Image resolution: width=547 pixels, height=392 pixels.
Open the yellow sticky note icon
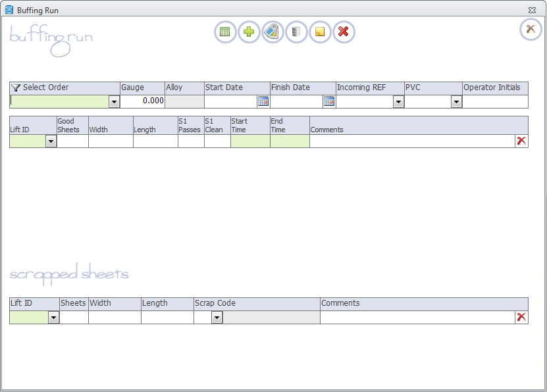320,32
